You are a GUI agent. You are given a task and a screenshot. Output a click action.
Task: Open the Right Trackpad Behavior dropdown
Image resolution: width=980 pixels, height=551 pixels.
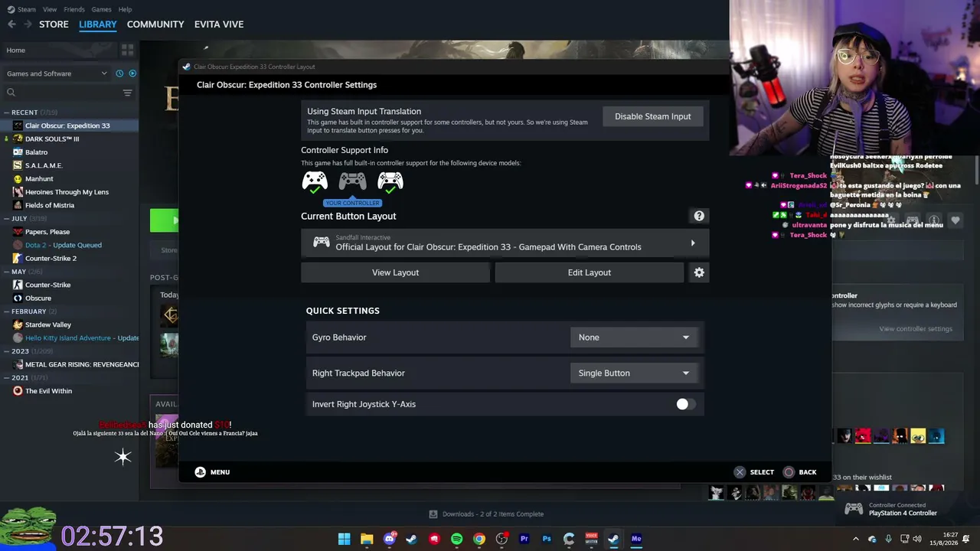(634, 373)
